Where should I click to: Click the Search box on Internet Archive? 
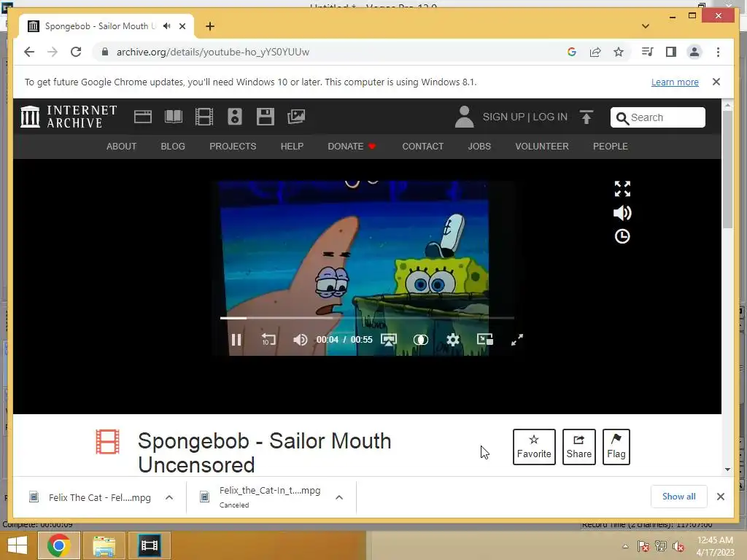pyautogui.click(x=658, y=117)
